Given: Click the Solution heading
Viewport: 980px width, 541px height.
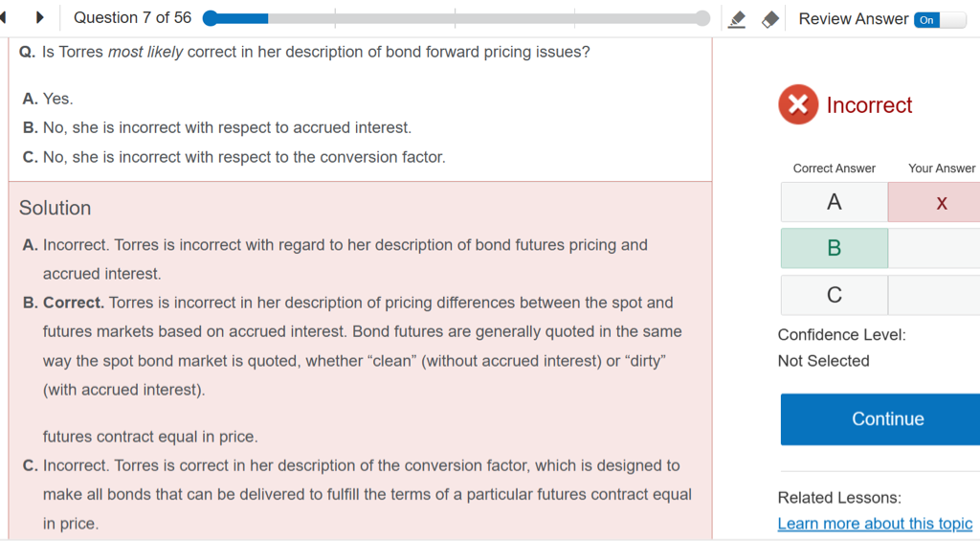Looking at the screenshot, I should coord(56,208).
